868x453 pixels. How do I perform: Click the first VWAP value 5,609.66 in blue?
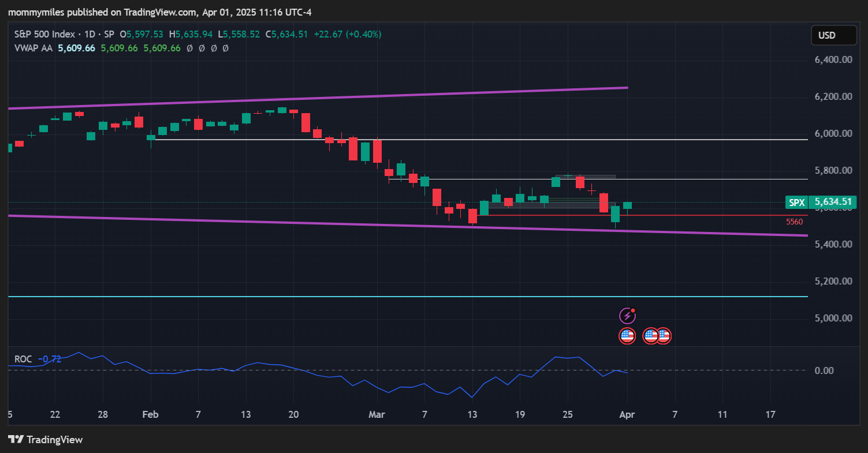(76, 48)
